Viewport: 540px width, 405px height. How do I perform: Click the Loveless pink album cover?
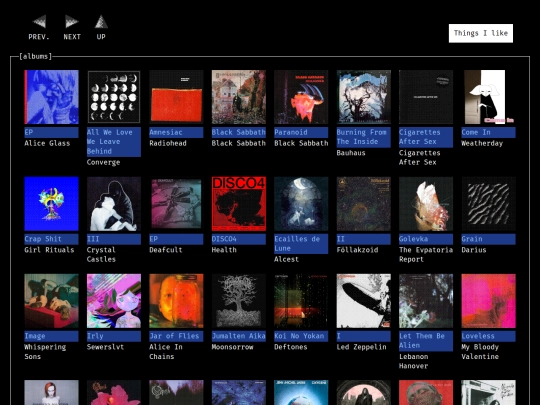coord(488,301)
